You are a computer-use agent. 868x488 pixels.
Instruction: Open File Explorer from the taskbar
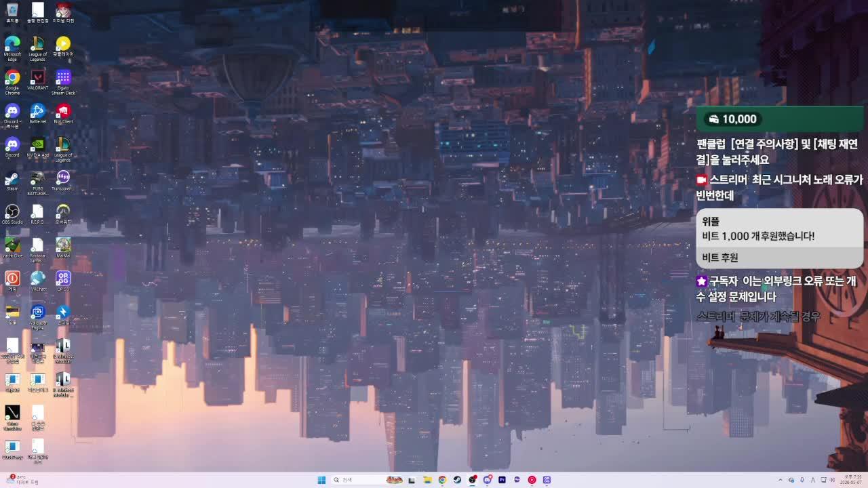427,480
